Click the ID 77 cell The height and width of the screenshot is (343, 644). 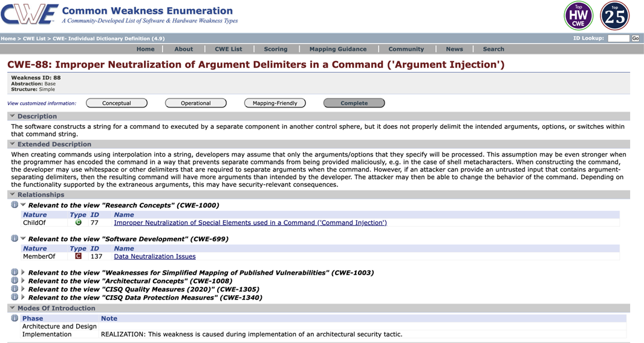tap(94, 223)
